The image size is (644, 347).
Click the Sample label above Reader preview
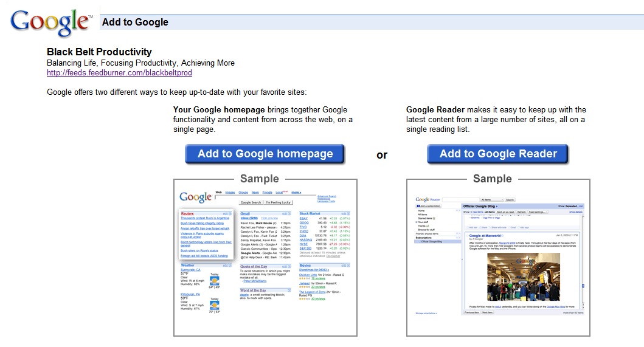coord(492,179)
